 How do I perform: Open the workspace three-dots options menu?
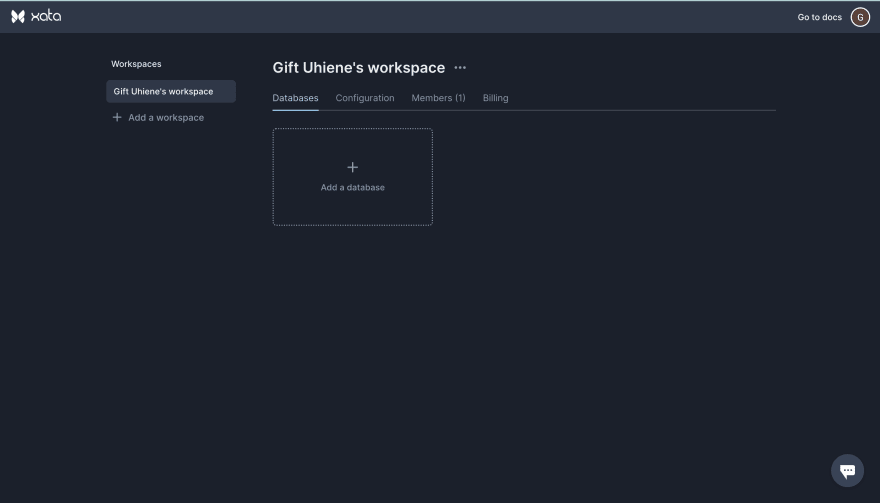[460, 67]
